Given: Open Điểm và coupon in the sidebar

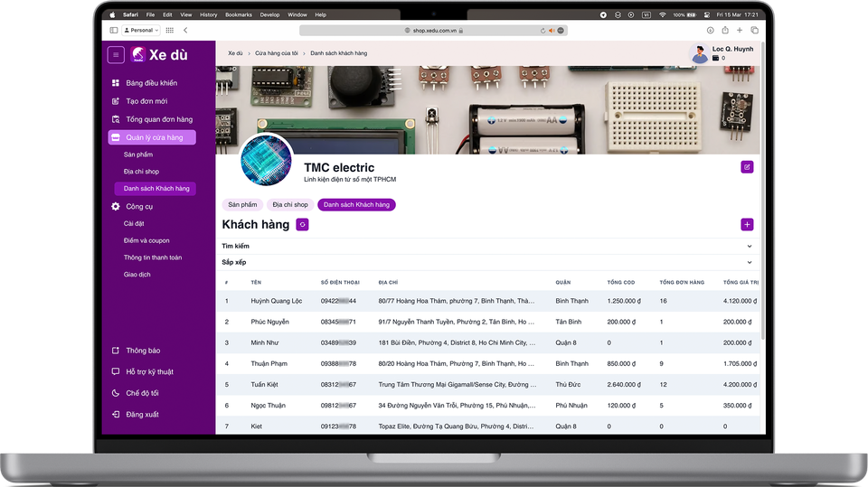Looking at the screenshot, I should [146, 240].
